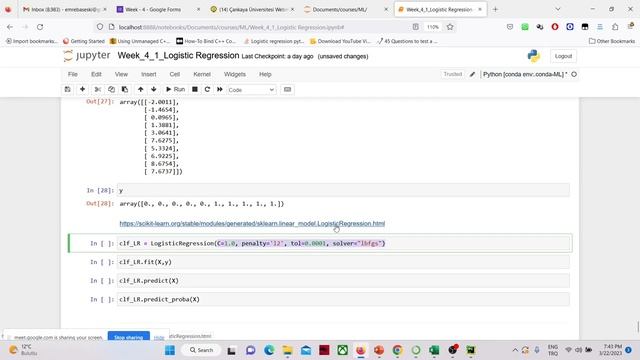Screen dimensions: 640x360
Task: Move selected cell up arrow
Action: [x=140, y=89]
